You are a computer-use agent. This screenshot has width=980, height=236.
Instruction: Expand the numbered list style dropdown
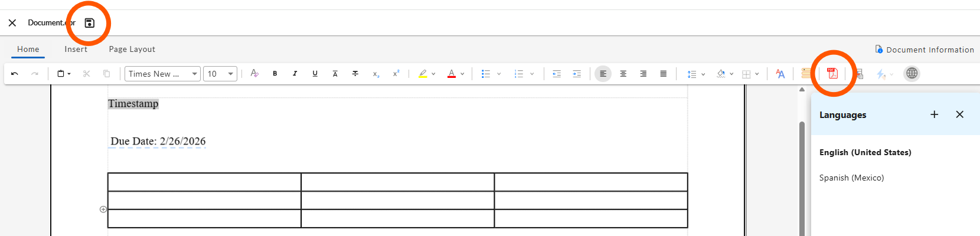click(532, 74)
